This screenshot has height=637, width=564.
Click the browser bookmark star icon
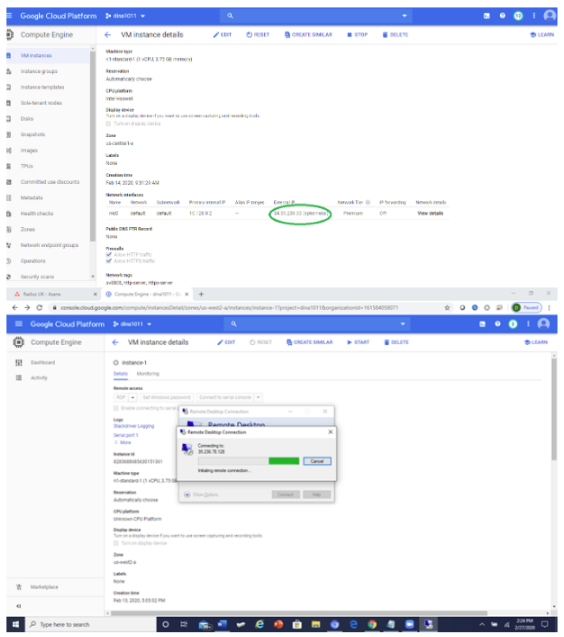click(447, 308)
